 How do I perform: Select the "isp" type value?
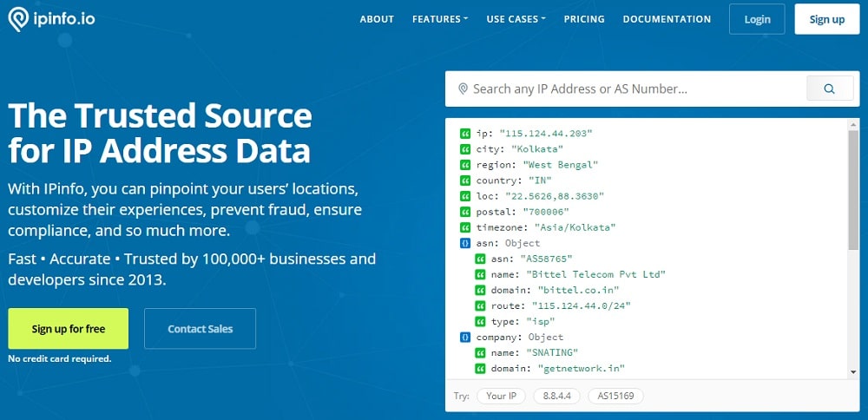(540, 321)
